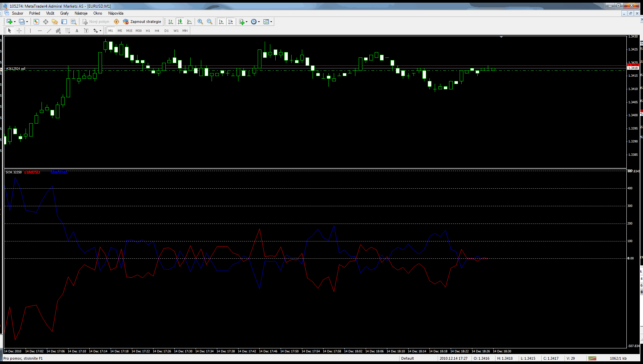Click the orange MetaEditor diamond icon
The height and width of the screenshot is (364, 643).
point(116,22)
